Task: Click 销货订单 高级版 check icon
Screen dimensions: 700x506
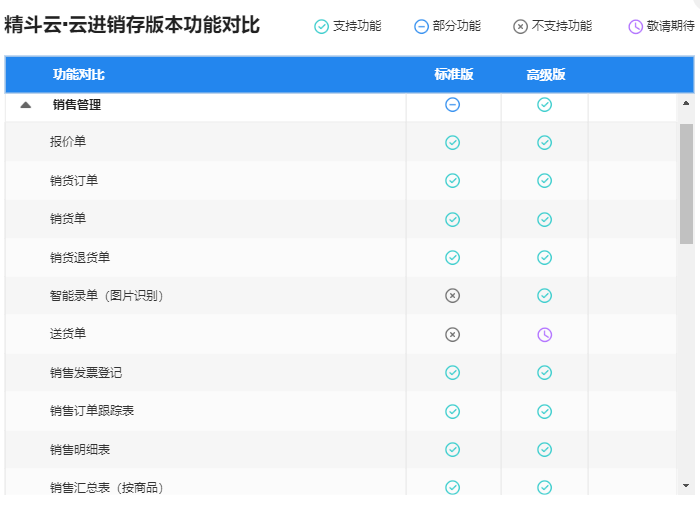Action: [x=544, y=180]
